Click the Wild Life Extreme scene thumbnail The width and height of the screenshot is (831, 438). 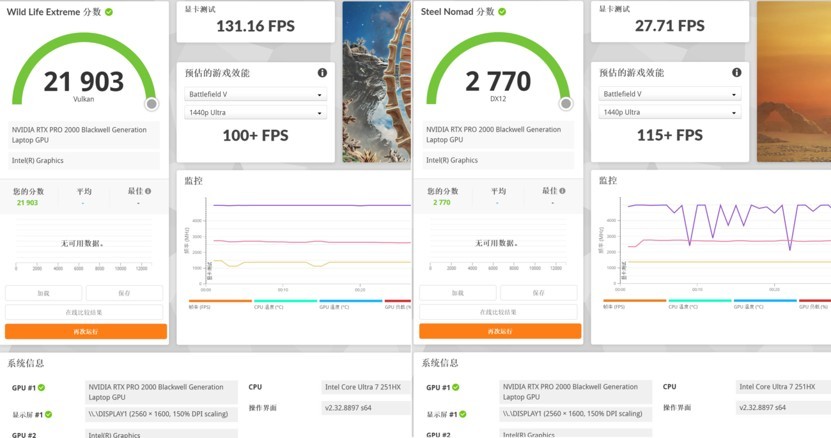click(x=376, y=82)
